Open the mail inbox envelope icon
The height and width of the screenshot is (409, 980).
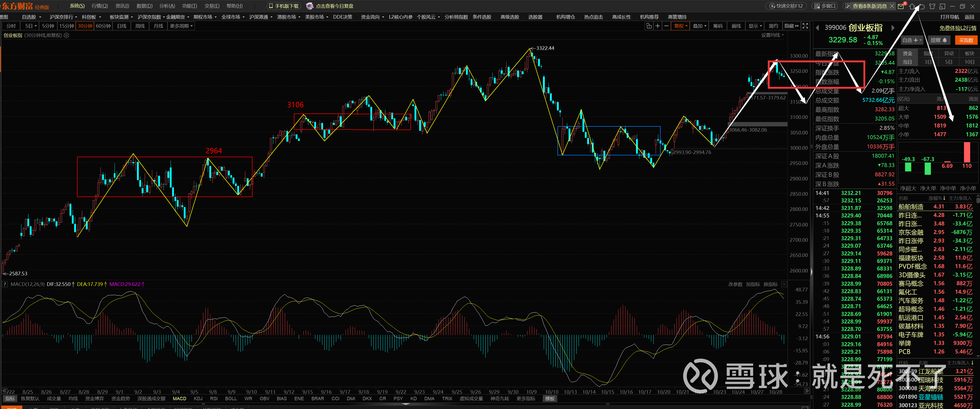(900, 6)
